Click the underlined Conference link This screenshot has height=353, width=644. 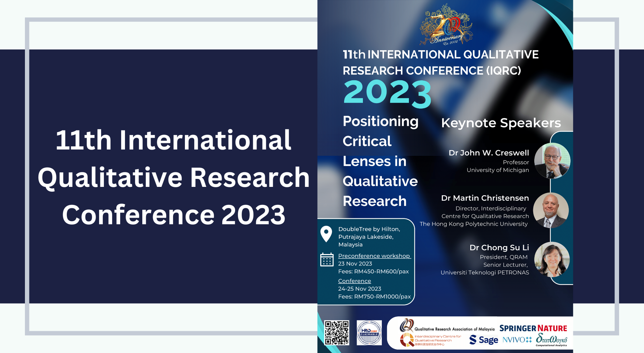355,281
